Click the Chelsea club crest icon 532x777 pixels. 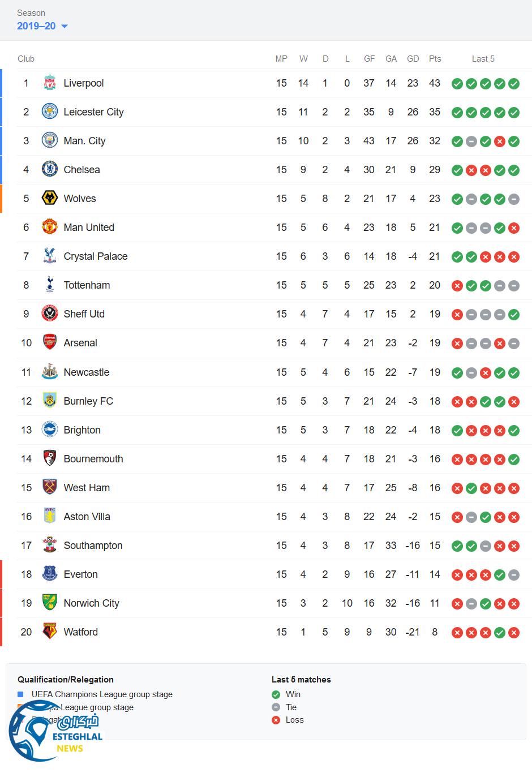coord(50,170)
